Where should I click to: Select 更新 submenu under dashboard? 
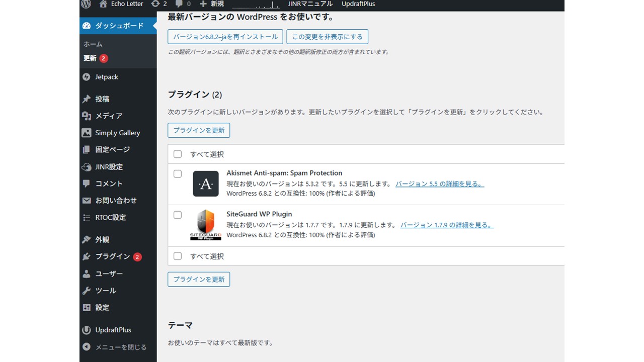tap(90, 58)
